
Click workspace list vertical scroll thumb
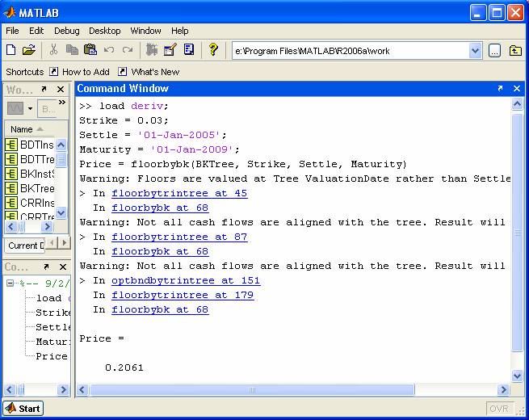pos(61,160)
